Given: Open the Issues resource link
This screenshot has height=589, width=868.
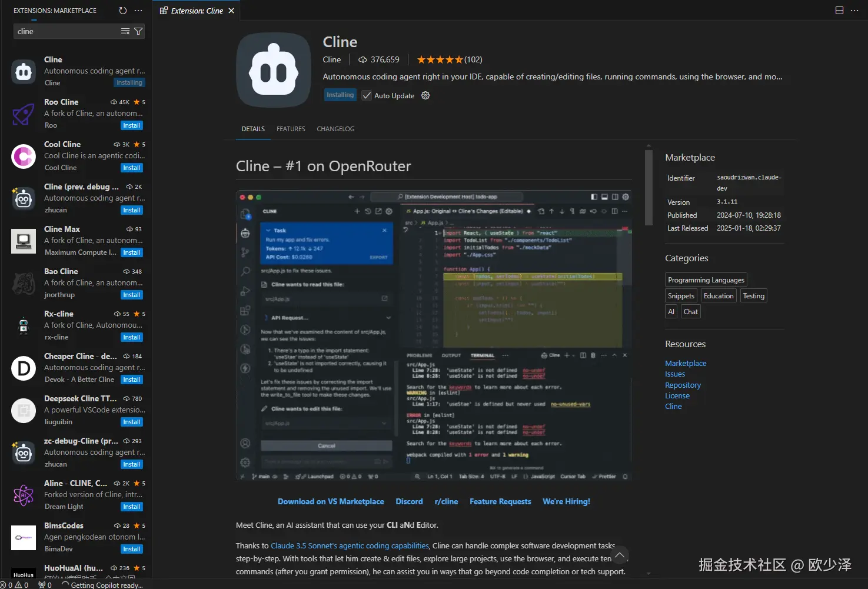Looking at the screenshot, I should (x=675, y=374).
